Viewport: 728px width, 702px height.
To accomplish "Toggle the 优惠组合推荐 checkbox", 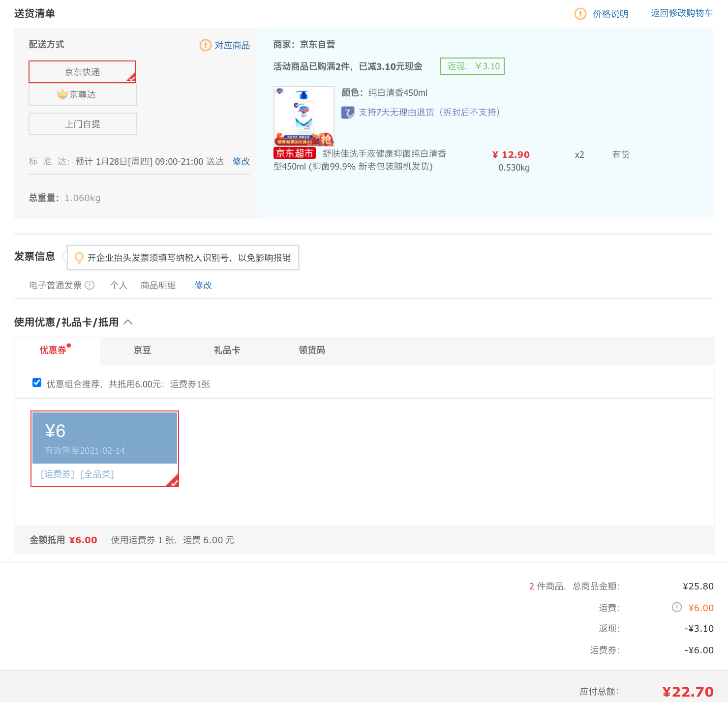I will (x=37, y=382).
